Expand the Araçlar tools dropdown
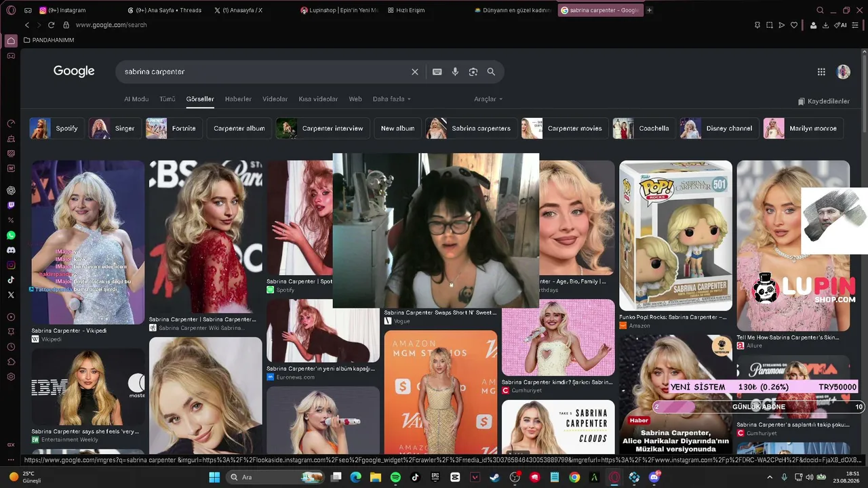 pos(488,99)
